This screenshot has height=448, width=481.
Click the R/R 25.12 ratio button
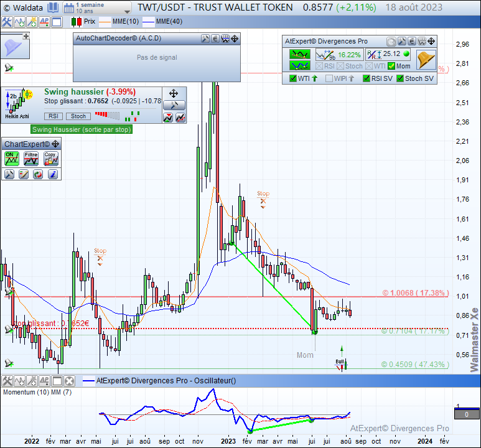pyautogui.click(x=388, y=54)
